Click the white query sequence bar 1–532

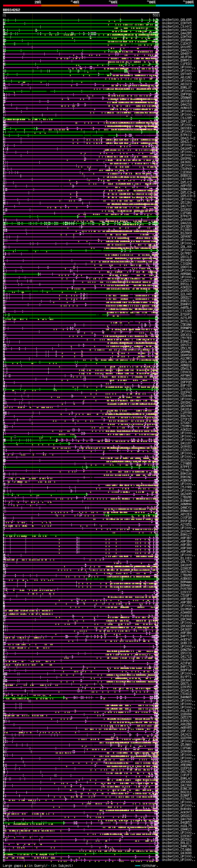point(81,13)
